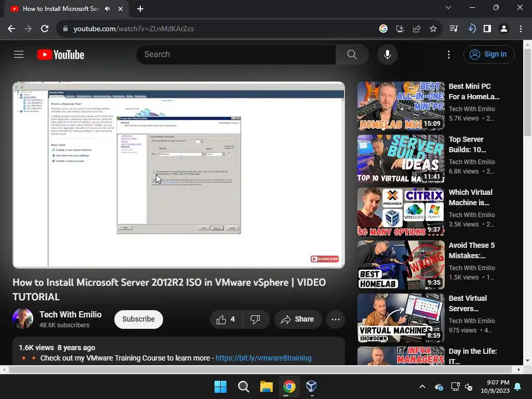Click scroll down arrow on scrollbar

point(527,361)
